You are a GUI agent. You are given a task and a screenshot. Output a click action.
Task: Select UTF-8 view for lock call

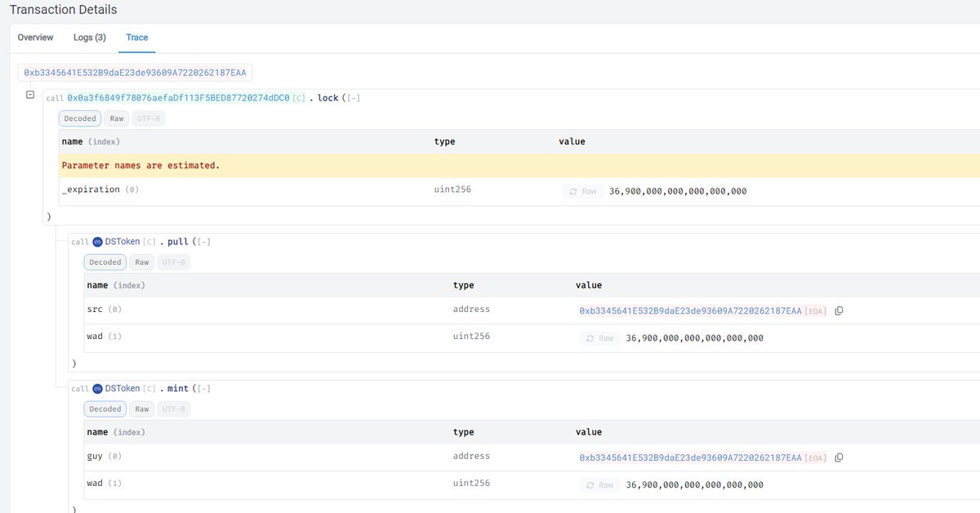(x=148, y=118)
